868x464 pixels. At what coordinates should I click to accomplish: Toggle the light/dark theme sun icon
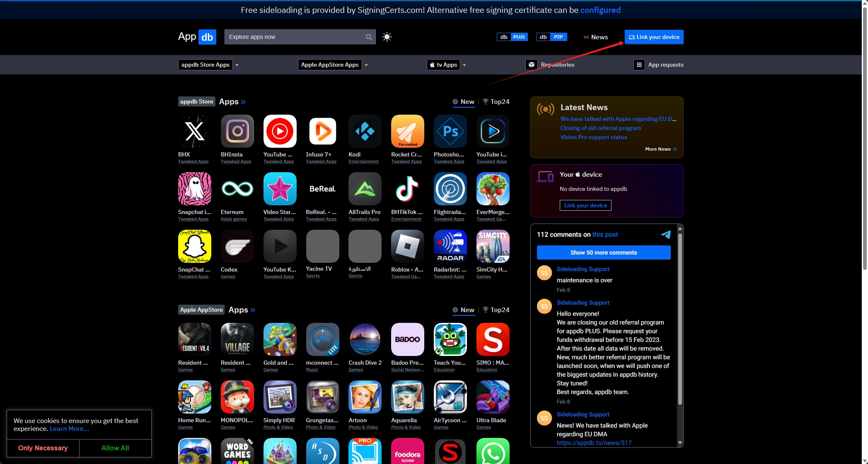click(387, 37)
